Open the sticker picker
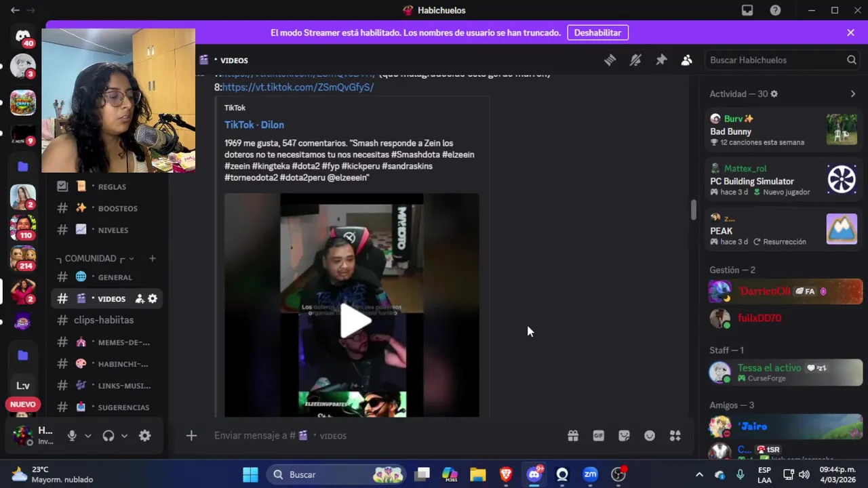Screen dimensions: 868x488 coord(624,436)
